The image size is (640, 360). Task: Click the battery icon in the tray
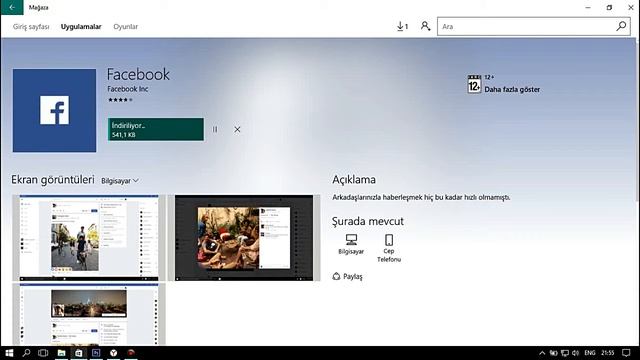click(553, 353)
